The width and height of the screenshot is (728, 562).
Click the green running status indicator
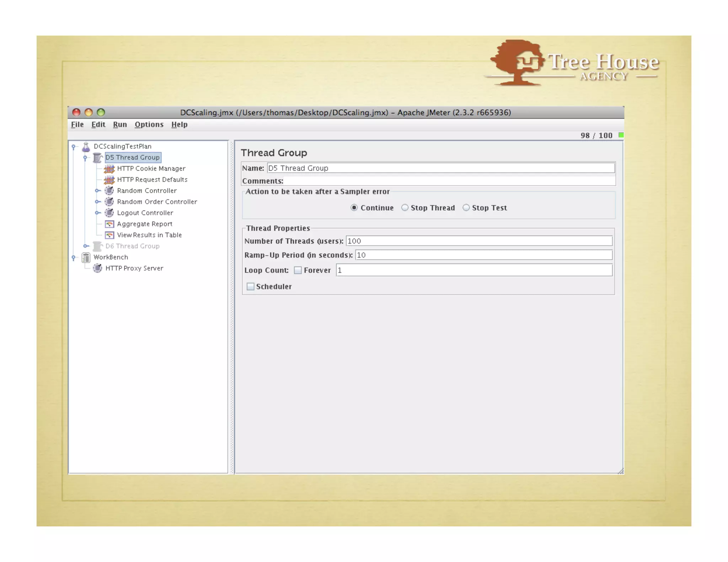[621, 135]
